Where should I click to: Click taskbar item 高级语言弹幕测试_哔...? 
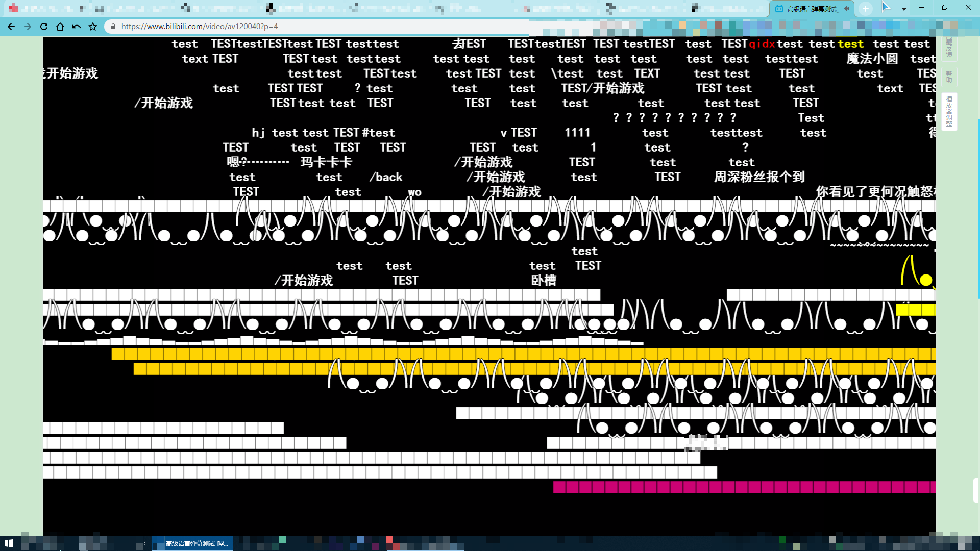coord(193,543)
